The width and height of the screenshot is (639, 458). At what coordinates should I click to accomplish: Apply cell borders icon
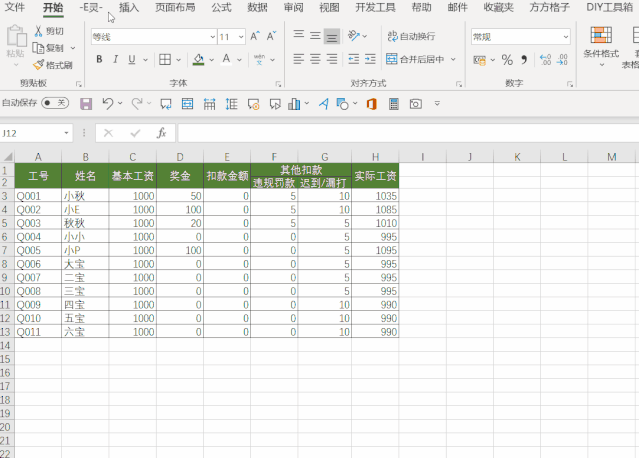coord(165,59)
